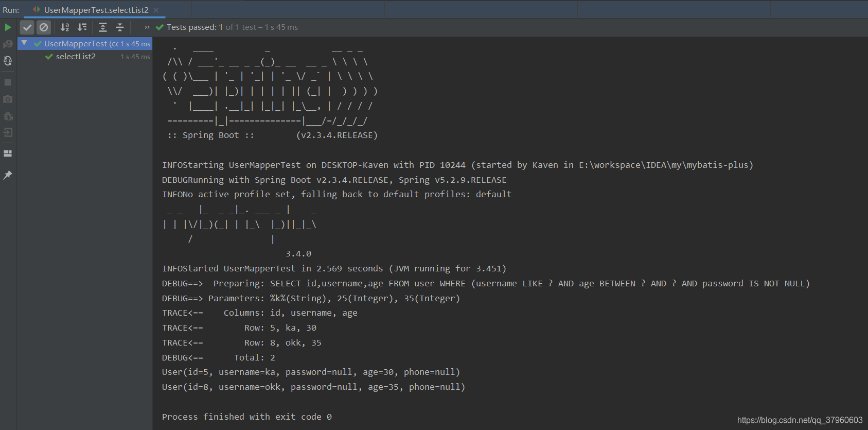Click the Exit icon in left sidebar
This screenshot has height=430, width=868.
point(8,132)
